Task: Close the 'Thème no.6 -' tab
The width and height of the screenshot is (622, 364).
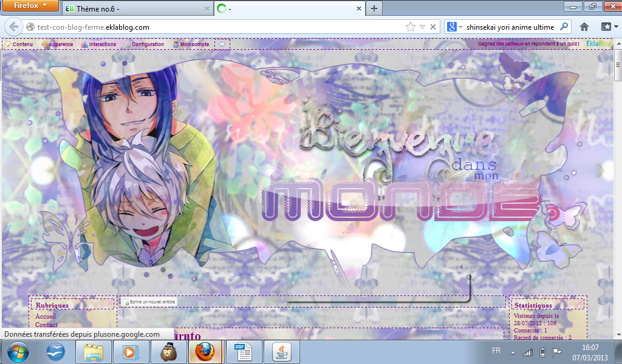Action: [x=207, y=8]
